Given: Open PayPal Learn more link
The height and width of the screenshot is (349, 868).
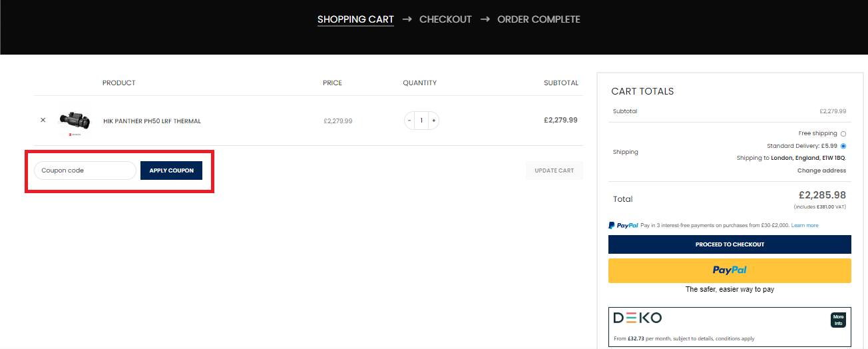Looking at the screenshot, I should click(805, 226).
